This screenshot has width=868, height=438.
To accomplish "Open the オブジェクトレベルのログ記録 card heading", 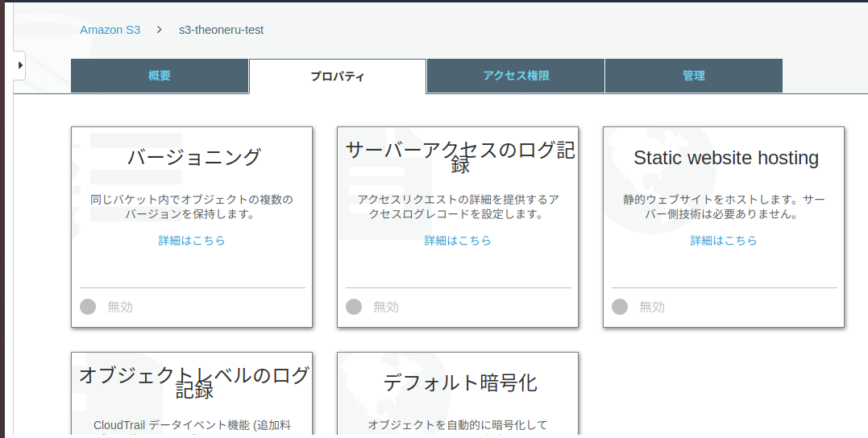I will (193, 382).
